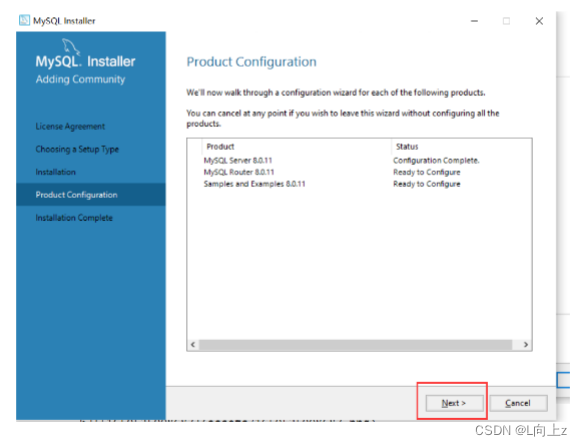
Task: Click the Product Configuration heading
Action: [252, 62]
